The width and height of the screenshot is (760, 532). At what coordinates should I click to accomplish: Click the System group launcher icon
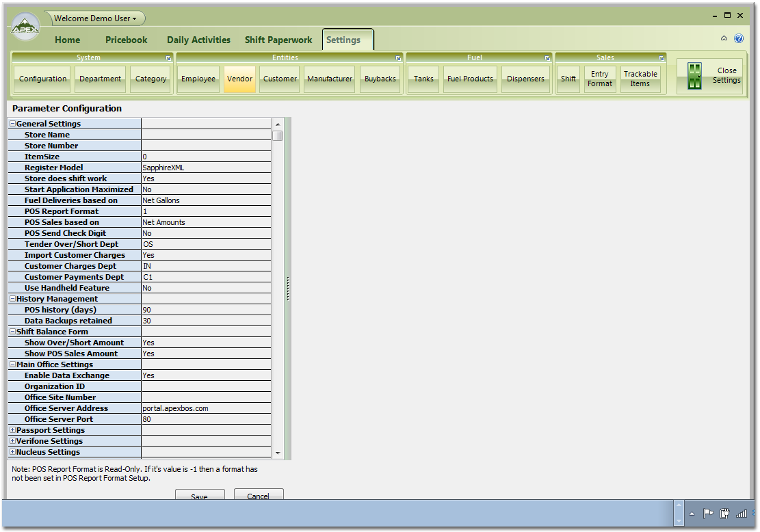coord(168,58)
